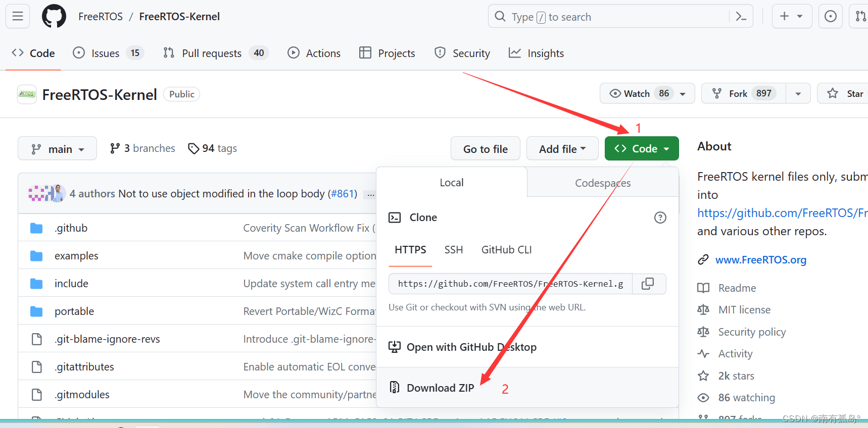Image resolution: width=868 pixels, height=428 pixels.
Task: Click the eye icon beside 86 watching
Action: [x=703, y=398]
